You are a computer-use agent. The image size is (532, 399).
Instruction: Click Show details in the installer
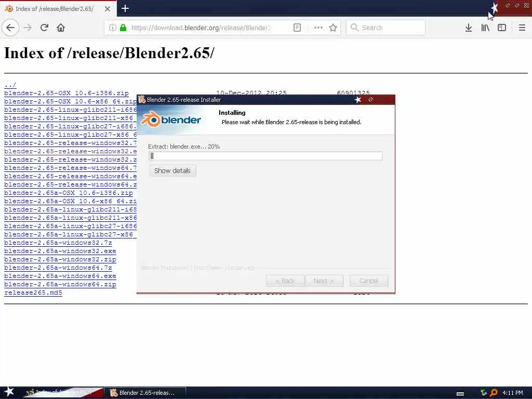coord(172,170)
